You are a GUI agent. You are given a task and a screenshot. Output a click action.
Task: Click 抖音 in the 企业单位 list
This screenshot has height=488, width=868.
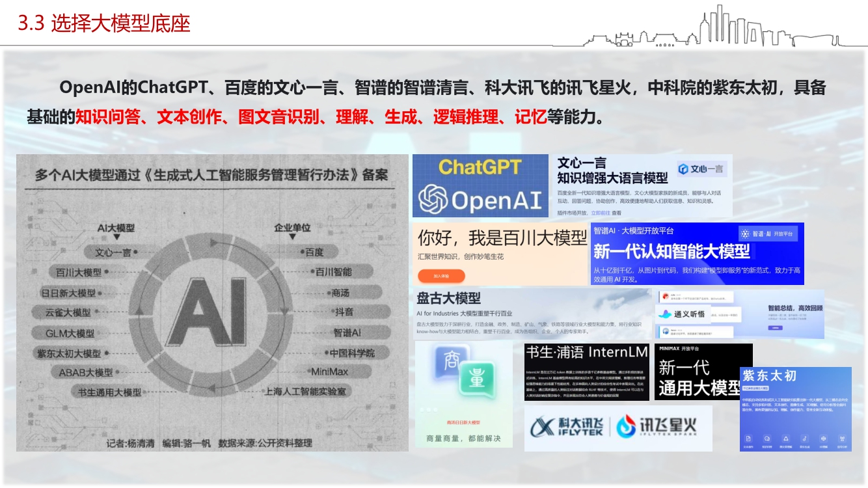344,312
